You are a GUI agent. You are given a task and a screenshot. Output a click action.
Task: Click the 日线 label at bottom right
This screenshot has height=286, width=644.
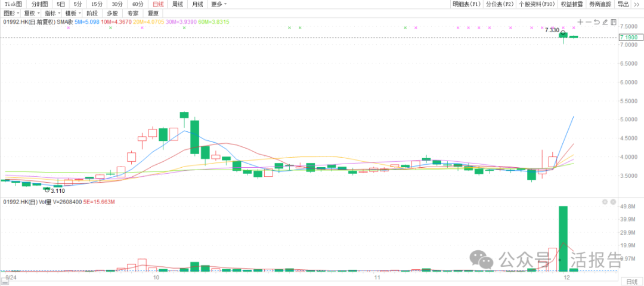point(630,281)
